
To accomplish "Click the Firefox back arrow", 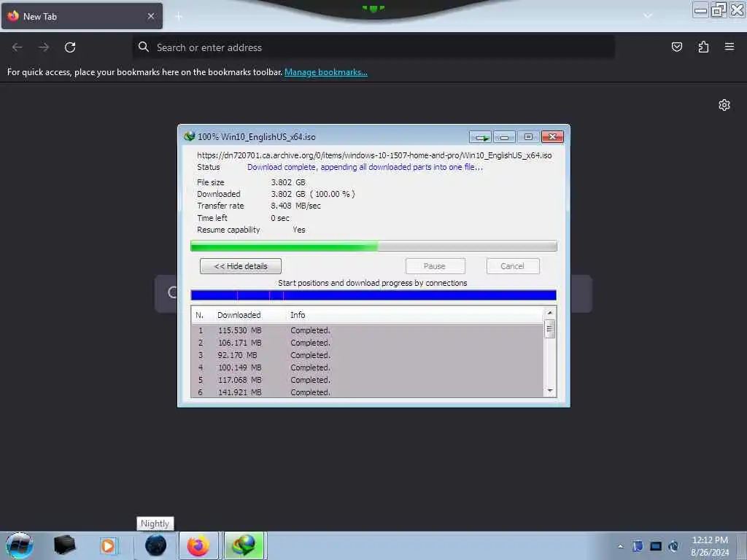I will pyautogui.click(x=18, y=47).
